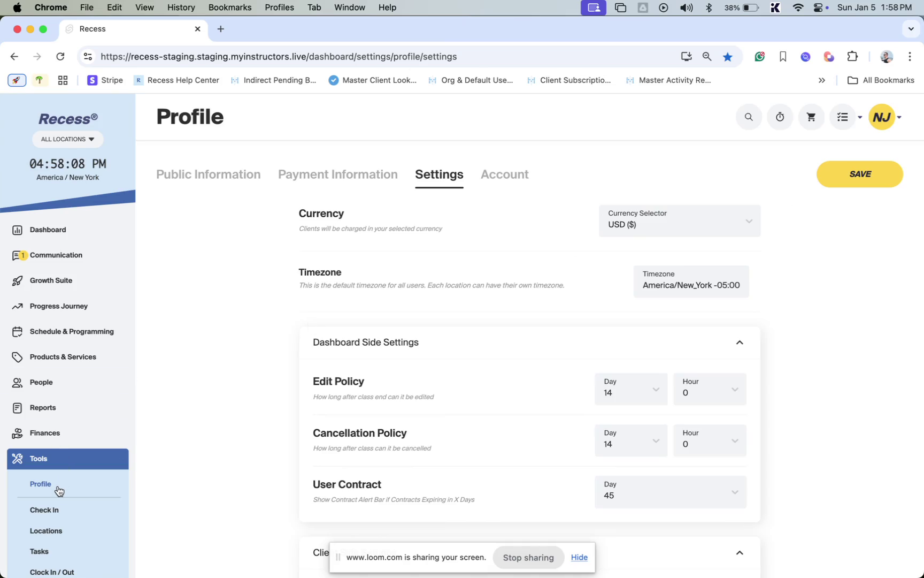Collapse the Dashboard Side Settings section
This screenshot has height=578, width=924.
[x=740, y=343]
